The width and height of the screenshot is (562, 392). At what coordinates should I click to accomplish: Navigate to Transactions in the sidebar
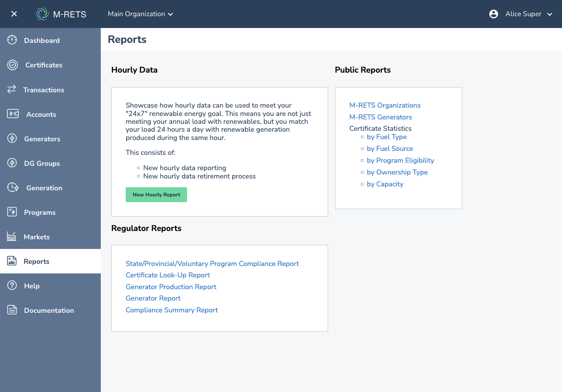50,89
